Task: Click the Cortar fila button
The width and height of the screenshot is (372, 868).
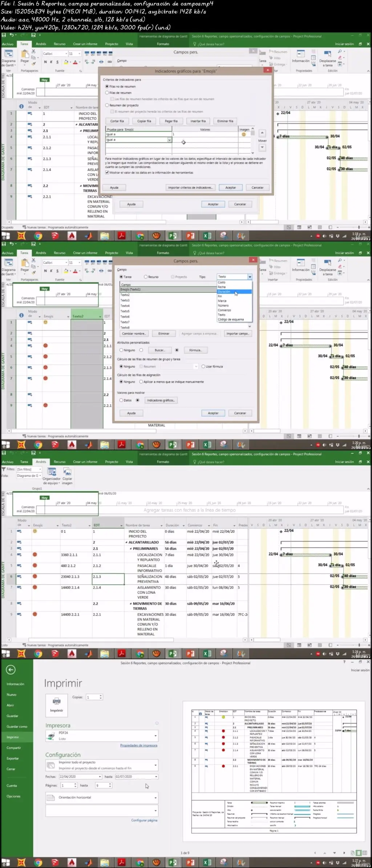Action: pyautogui.click(x=117, y=121)
